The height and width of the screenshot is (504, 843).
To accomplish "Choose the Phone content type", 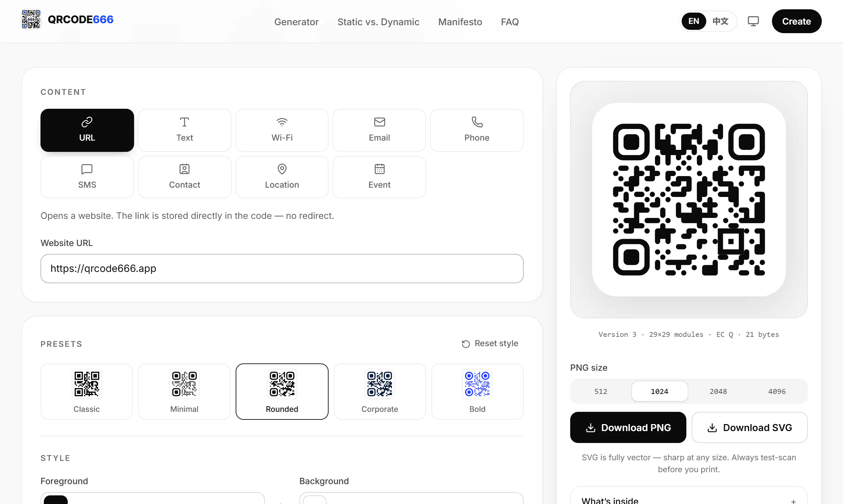I will [477, 130].
